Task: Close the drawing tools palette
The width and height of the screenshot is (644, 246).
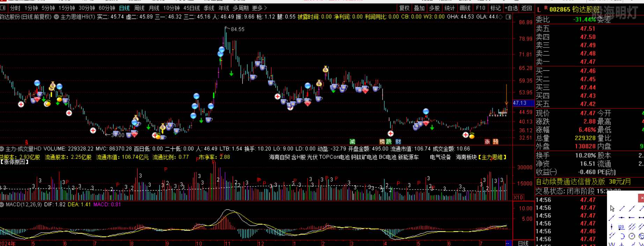Action: 642,198
